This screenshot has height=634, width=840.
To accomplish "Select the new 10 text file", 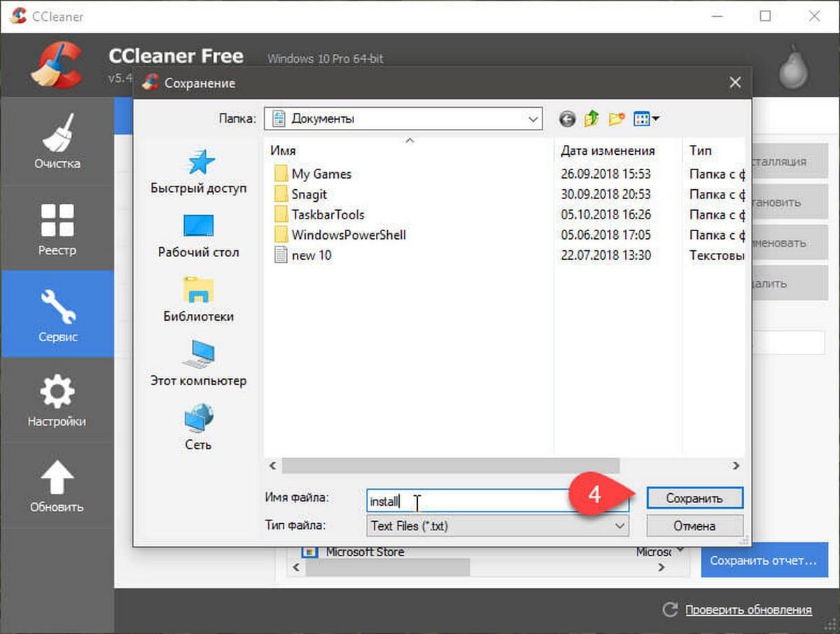I will click(302, 255).
